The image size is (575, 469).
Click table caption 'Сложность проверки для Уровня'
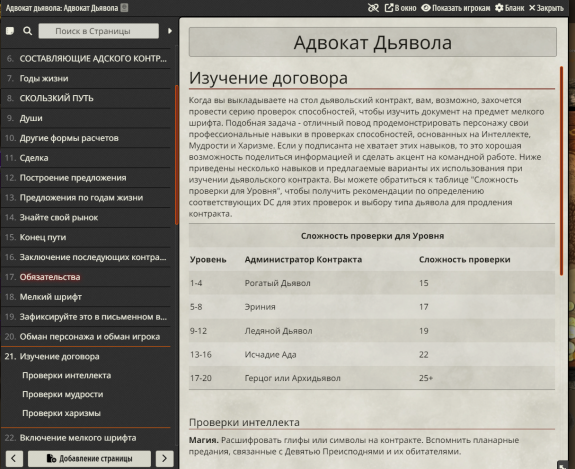point(372,236)
